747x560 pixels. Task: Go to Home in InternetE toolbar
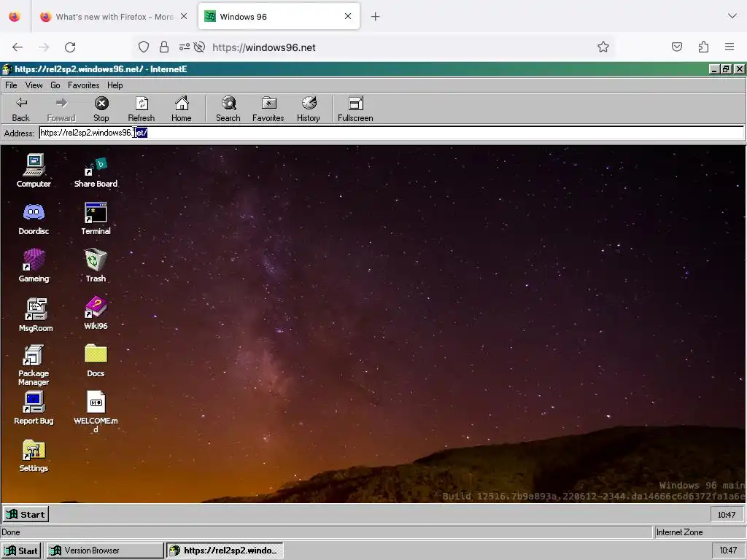pyautogui.click(x=182, y=109)
